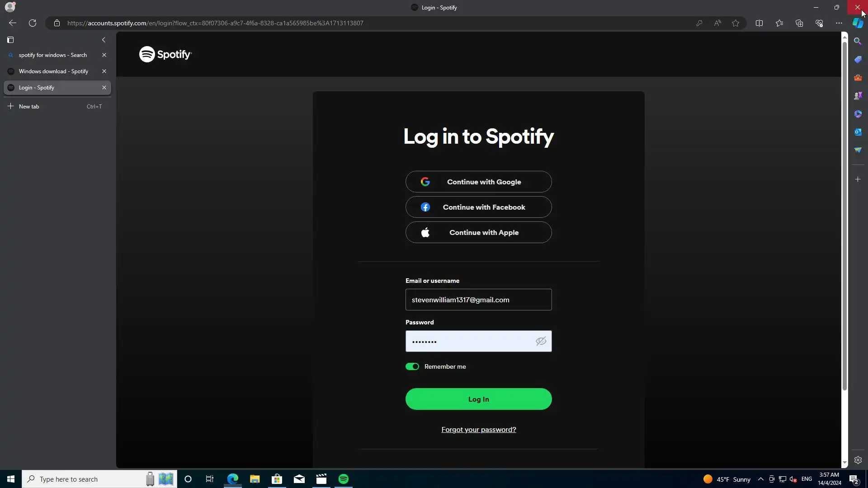
Task: Show hidden system tray icons
Action: (x=760, y=479)
